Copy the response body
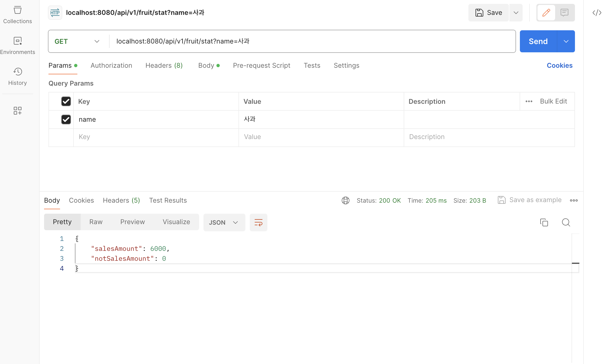Viewport: 608px width, 364px height. [x=544, y=222]
